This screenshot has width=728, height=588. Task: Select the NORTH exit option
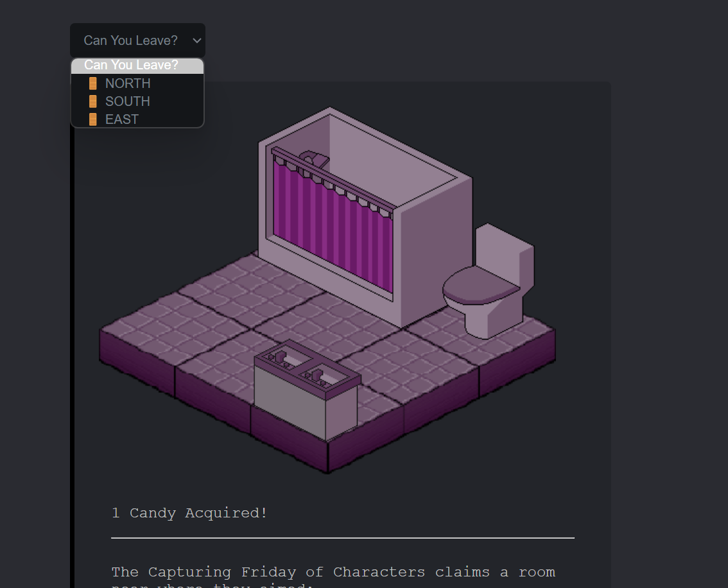tap(128, 83)
